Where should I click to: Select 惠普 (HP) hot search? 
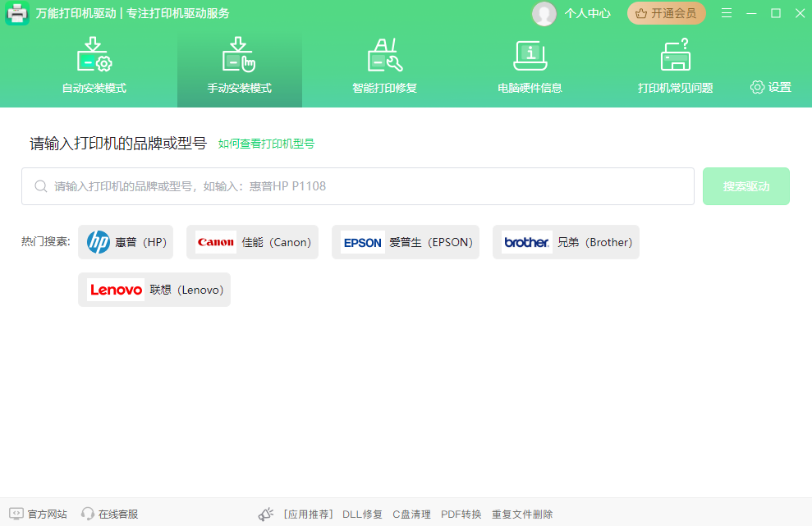[x=126, y=242]
